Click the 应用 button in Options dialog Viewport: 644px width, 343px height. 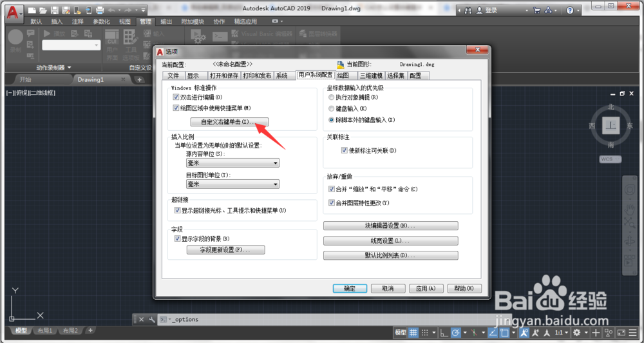pyautogui.click(x=426, y=289)
